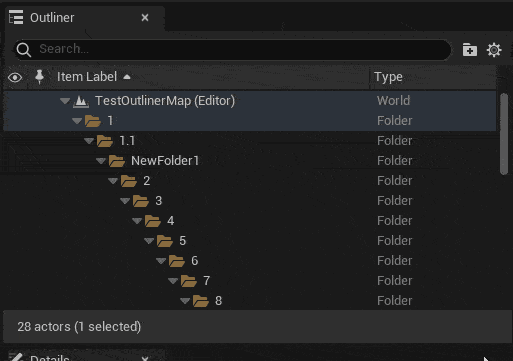
Task: Sort by Type column header
Action: 388,77
